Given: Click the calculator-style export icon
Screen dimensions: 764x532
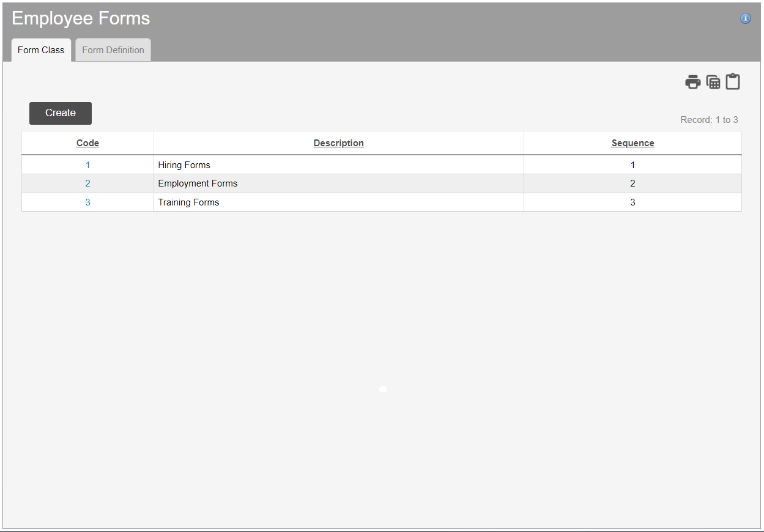Looking at the screenshot, I should (x=713, y=82).
